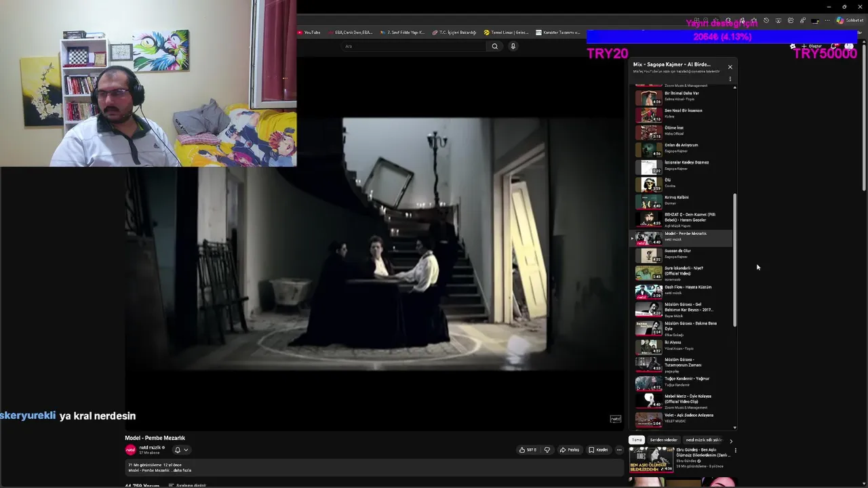868x488 pixels.
Task: Open more actions ellipsis beside Kaydet
Action: pyautogui.click(x=618, y=450)
